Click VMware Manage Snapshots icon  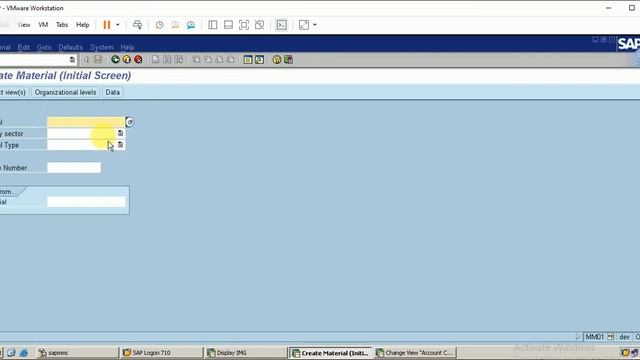pos(191,25)
